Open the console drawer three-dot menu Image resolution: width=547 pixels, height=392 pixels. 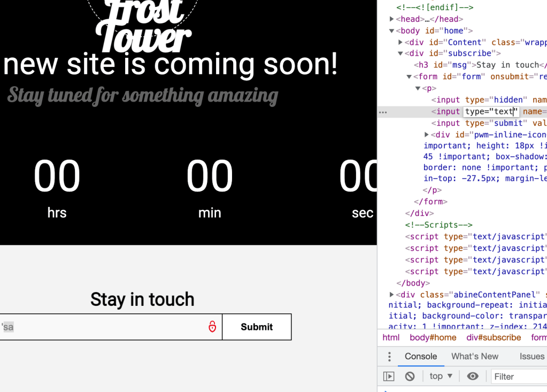(390, 357)
